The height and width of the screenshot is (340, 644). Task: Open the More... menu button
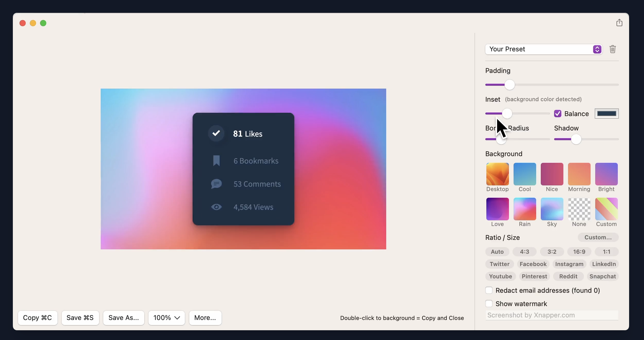point(205,318)
